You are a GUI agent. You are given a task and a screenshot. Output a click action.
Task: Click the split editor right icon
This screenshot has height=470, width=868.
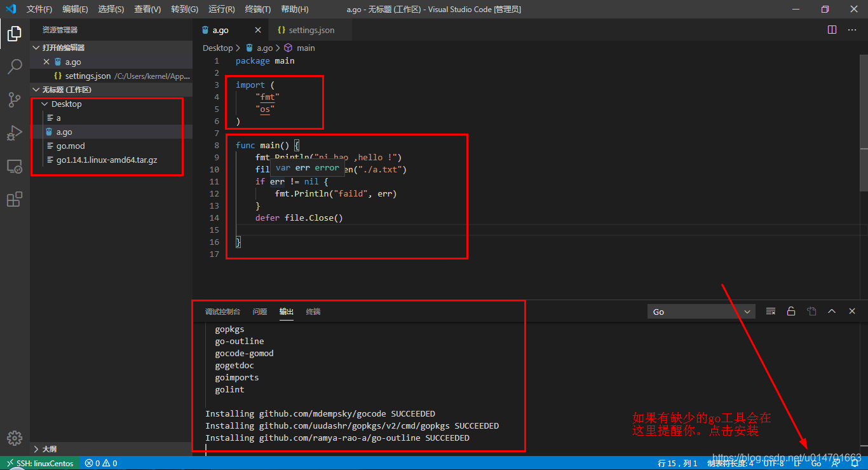point(832,30)
